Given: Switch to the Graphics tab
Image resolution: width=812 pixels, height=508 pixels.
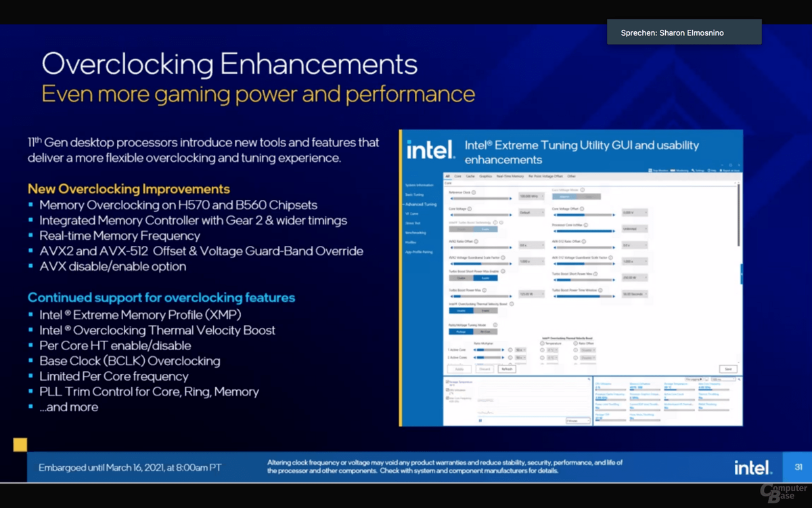Looking at the screenshot, I should (486, 176).
